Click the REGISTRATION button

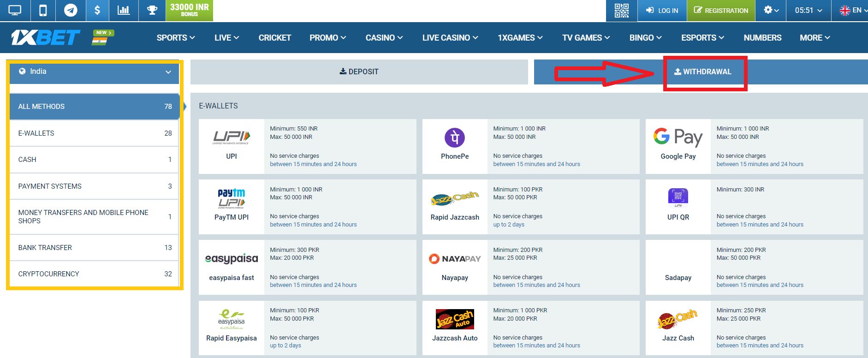click(x=721, y=11)
